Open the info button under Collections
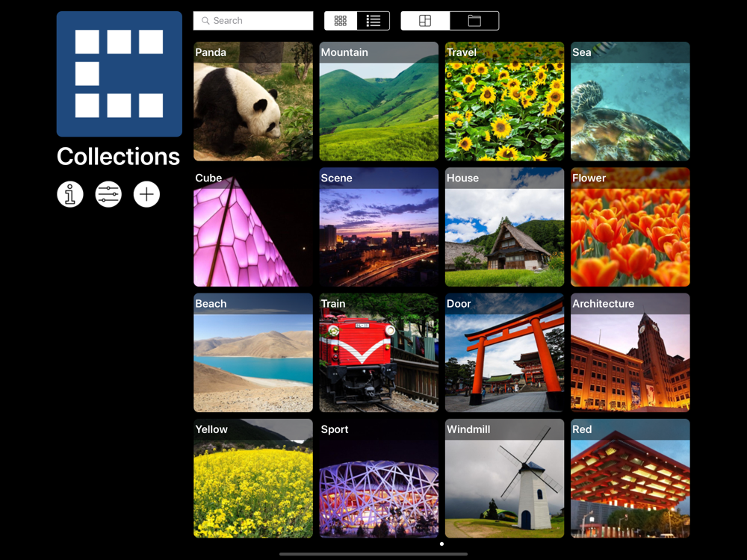The image size is (747, 560). 70,194
